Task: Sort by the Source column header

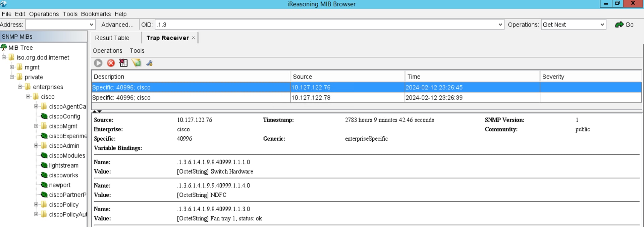Action: point(348,77)
